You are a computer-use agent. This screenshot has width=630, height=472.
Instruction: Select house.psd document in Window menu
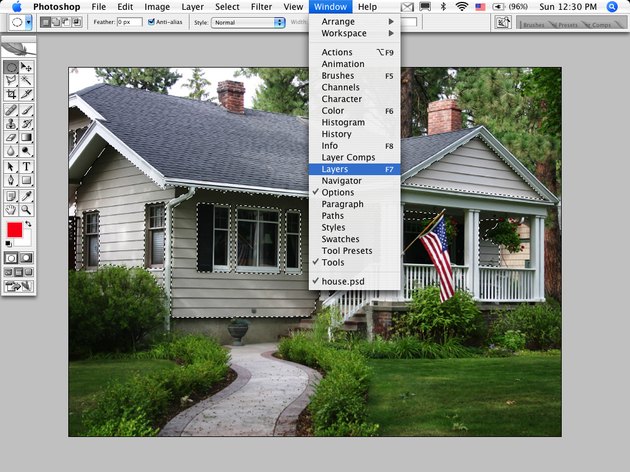pyautogui.click(x=355, y=282)
